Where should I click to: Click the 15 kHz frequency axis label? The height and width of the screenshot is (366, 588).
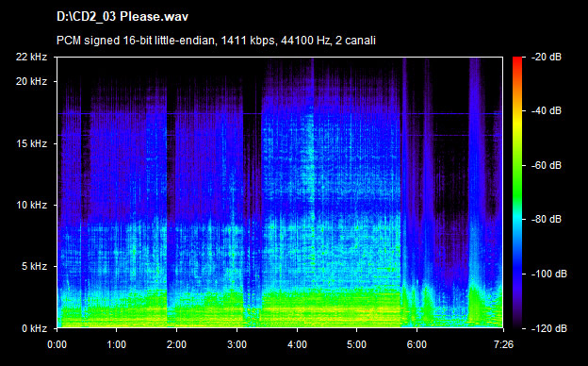(x=31, y=143)
